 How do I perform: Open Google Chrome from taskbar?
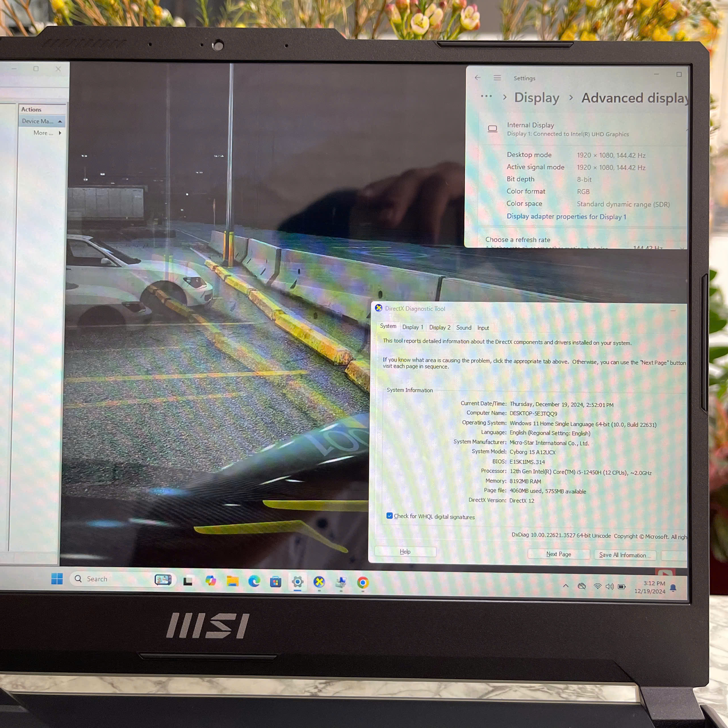363,583
